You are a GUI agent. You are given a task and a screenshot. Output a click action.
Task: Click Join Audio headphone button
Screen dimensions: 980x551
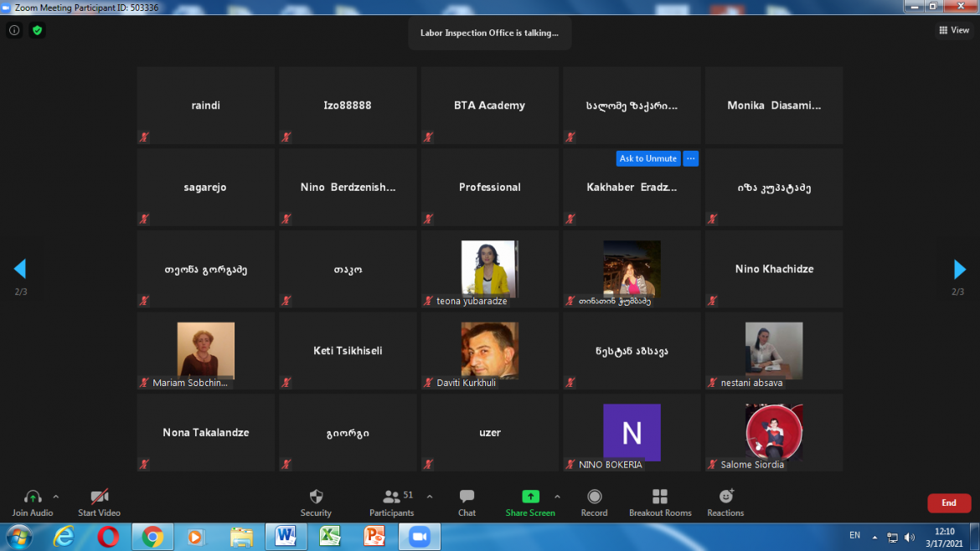[x=33, y=497]
